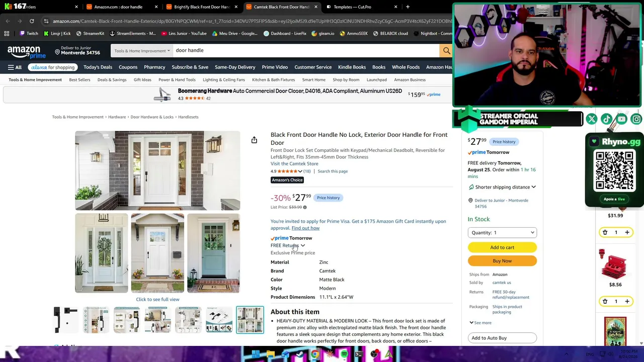
Task: Reload the page with the refresh icon
Action: [x=32, y=21]
